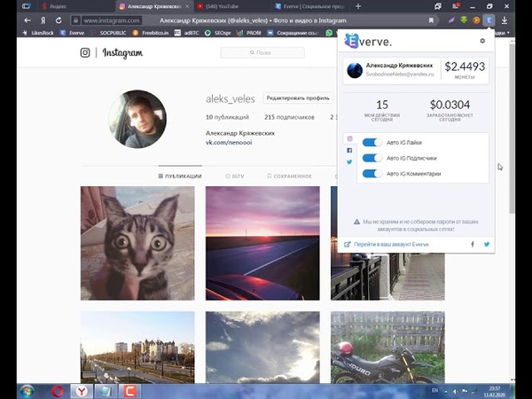532x399 pixels.
Task: Click the Everve logo in popup header
Action: [368, 42]
